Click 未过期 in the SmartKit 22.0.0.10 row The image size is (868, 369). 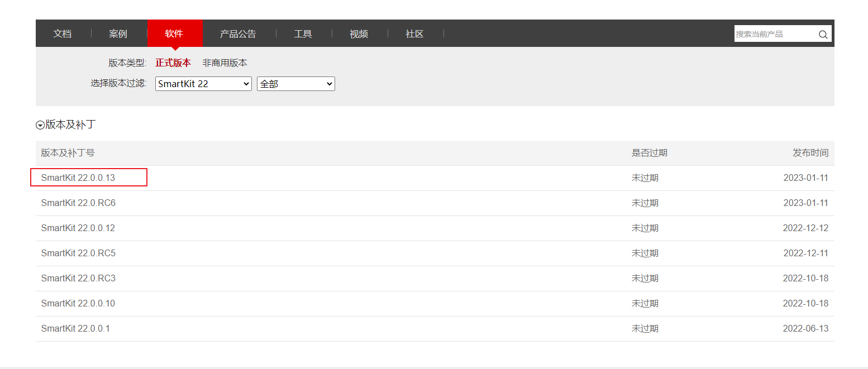[645, 304]
